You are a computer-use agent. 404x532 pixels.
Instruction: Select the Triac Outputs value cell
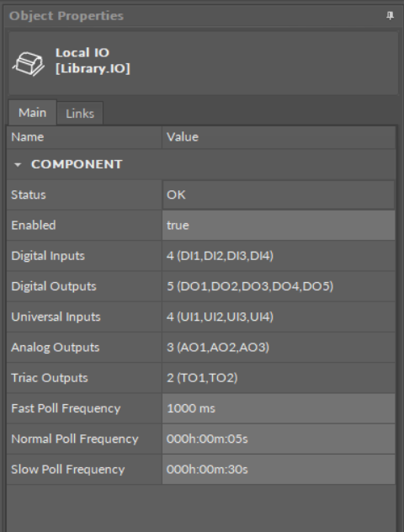click(279, 378)
